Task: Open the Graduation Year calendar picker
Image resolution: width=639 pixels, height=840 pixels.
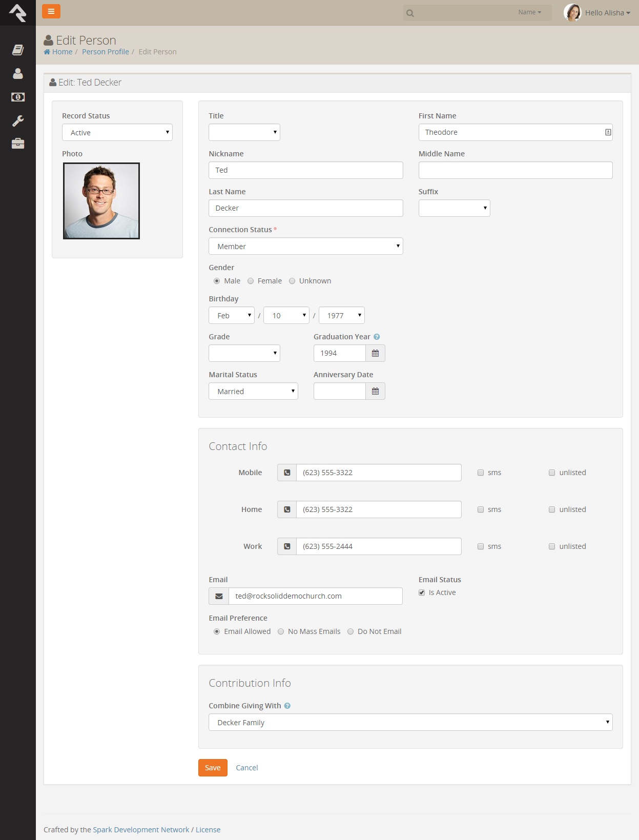Action: 375,353
